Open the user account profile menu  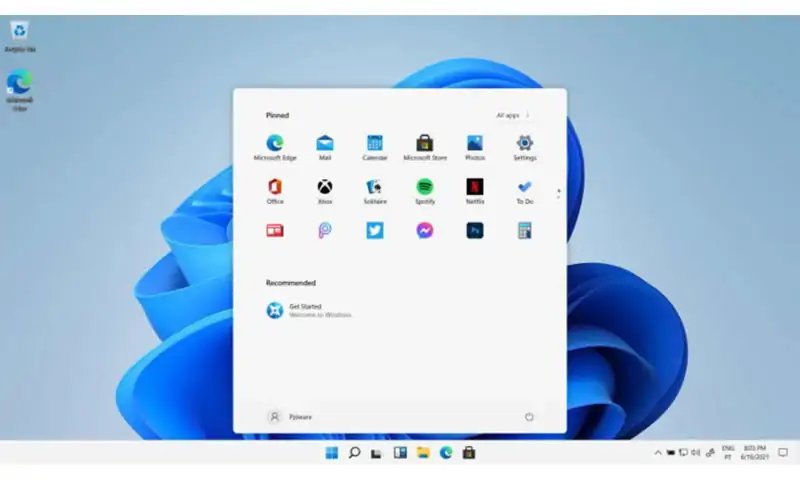point(289,417)
